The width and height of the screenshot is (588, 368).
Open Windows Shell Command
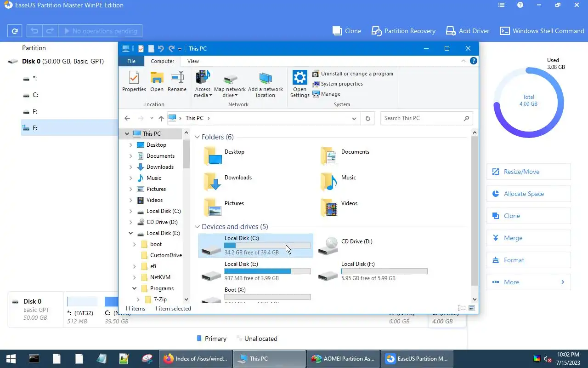click(542, 31)
